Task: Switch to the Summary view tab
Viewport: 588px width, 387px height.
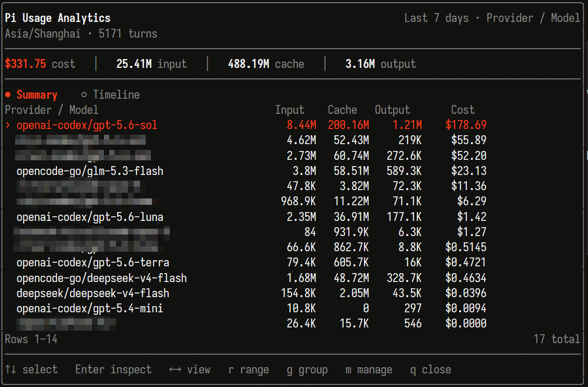Action: pos(37,95)
